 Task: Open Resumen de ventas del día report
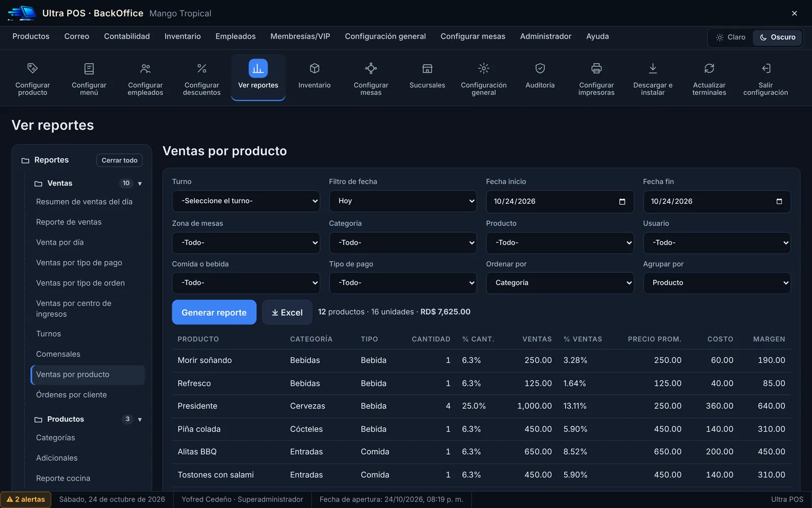[x=84, y=202]
